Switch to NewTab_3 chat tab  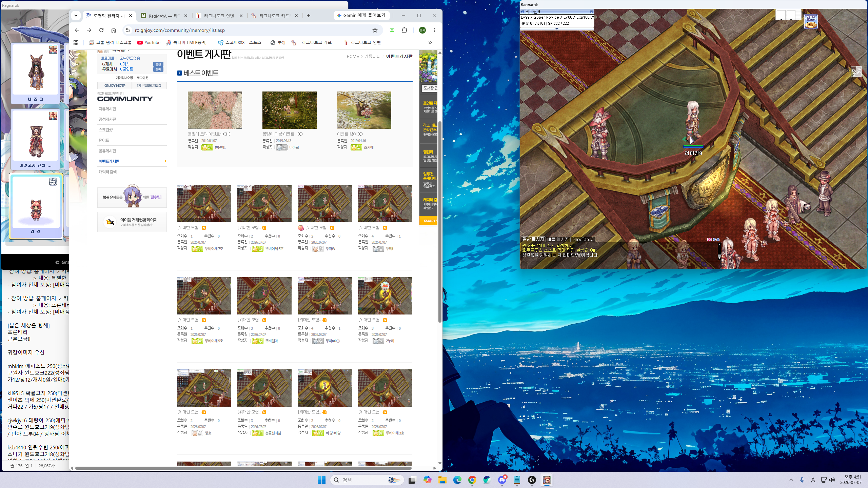click(x=583, y=239)
